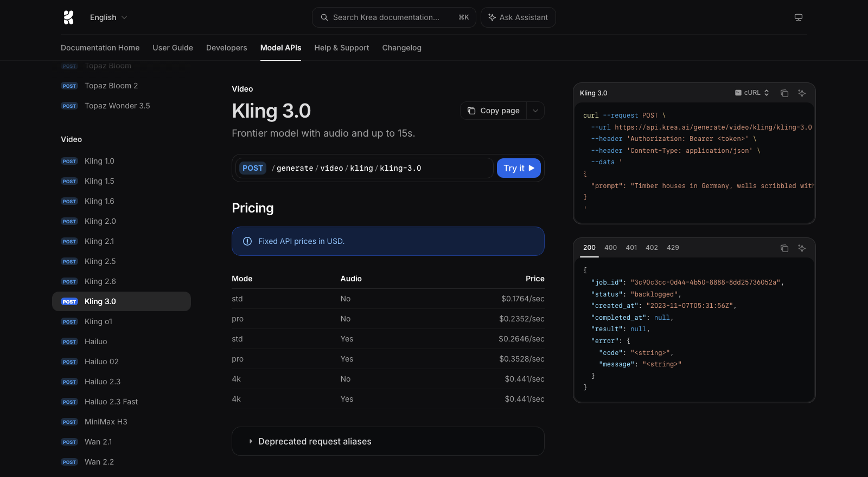Image resolution: width=868 pixels, height=477 pixels.
Task: Click the $0.3528/sec price cell
Action: pos(522,359)
